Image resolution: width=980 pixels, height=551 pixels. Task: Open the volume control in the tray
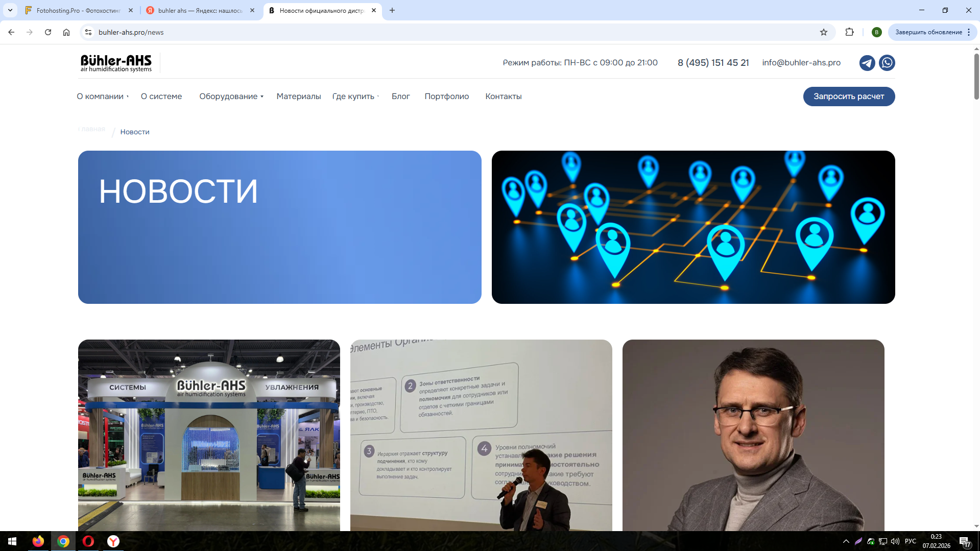tap(895, 541)
